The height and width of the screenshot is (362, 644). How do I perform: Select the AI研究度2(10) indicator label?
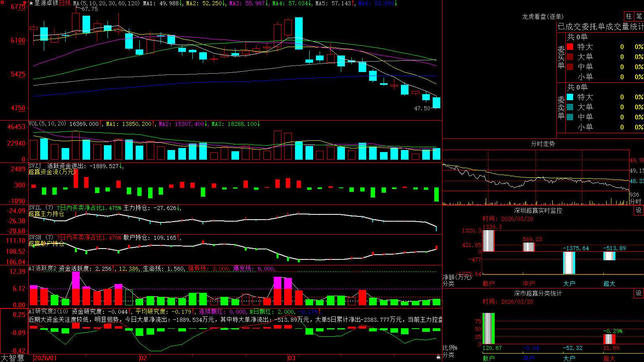[49, 311]
